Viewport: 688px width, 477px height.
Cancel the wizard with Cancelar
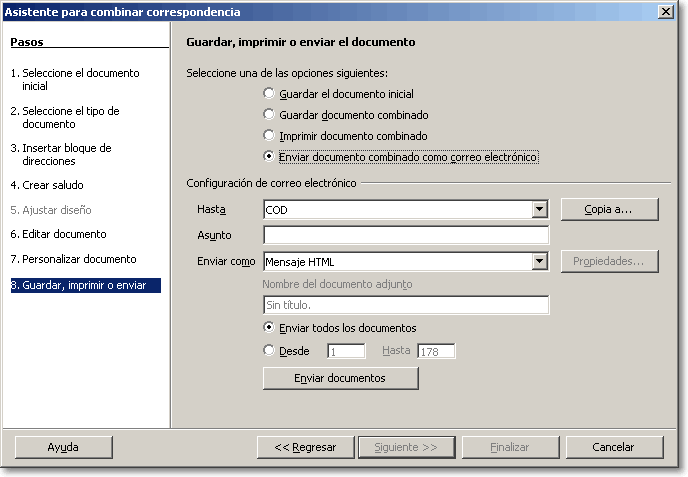pos(614,447)
